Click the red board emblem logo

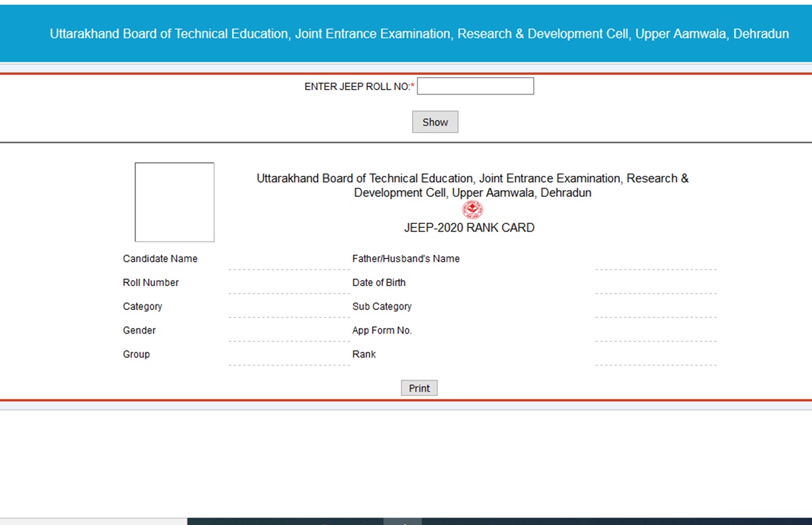point(472,210)
